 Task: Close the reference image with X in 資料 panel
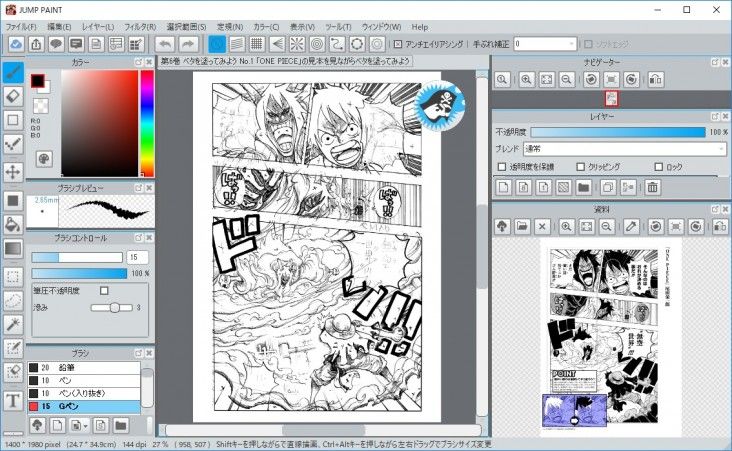coord(542,227)
